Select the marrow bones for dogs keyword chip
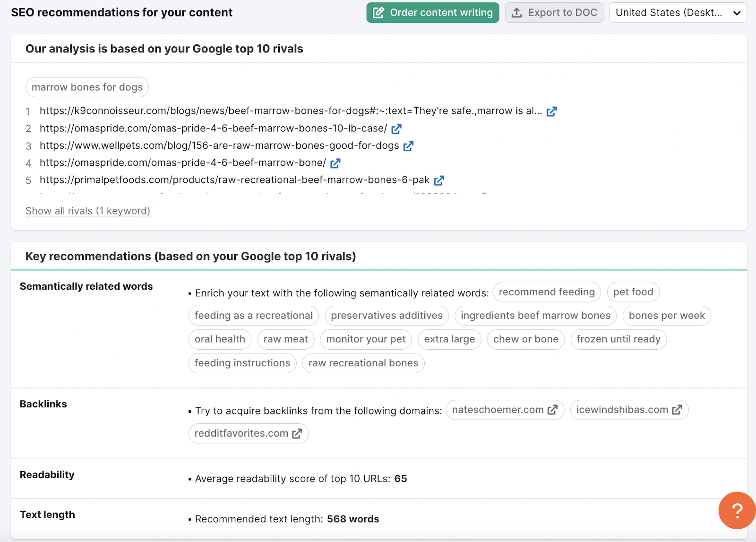This screenshot has width=756, height=542. [x=87, y=87]
